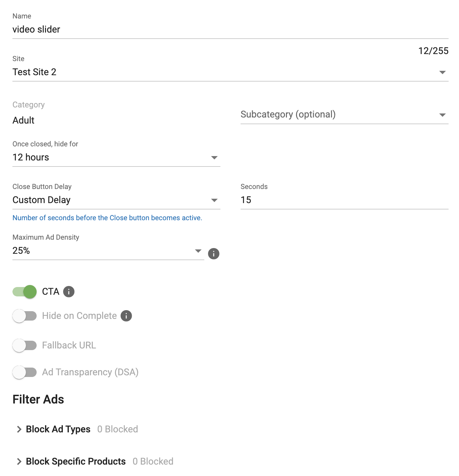459x476 pixels.
Task: Click the Seconds input field
Action: point(344,200)
